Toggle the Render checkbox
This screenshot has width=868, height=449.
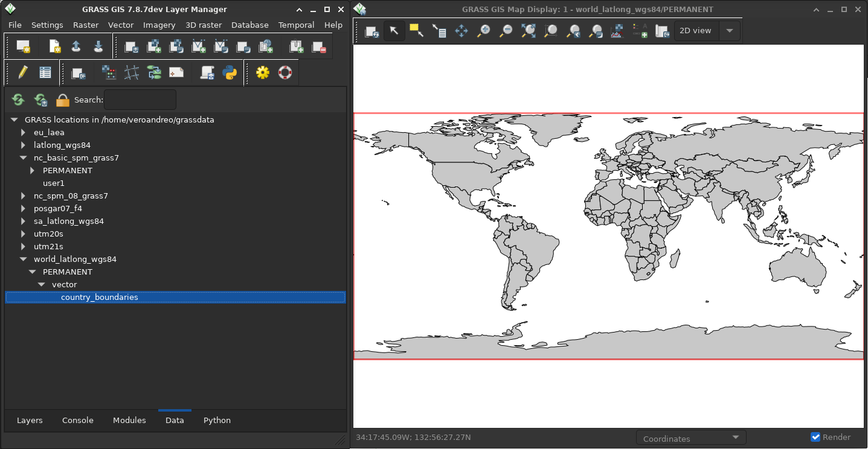[815, 437]
